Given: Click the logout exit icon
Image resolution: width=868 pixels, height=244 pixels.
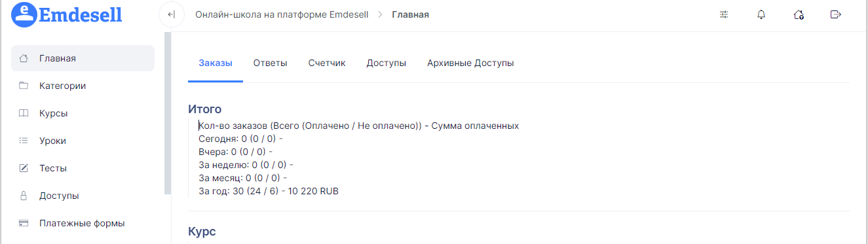Looking at the screenshot, I should tap(835, 14).
